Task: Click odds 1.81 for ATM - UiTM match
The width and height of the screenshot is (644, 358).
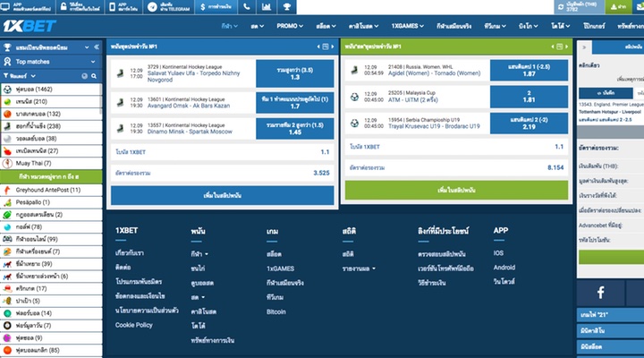Action: click(x=529, y=97)
